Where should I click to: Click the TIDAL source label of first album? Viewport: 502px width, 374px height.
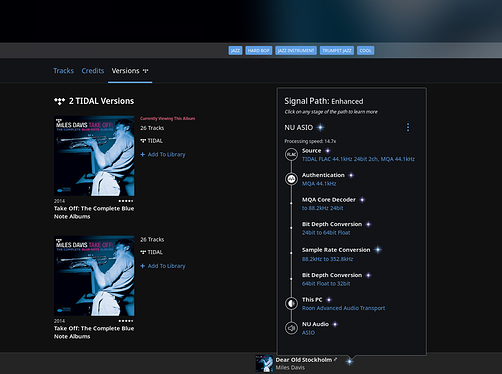pos(152,141)
